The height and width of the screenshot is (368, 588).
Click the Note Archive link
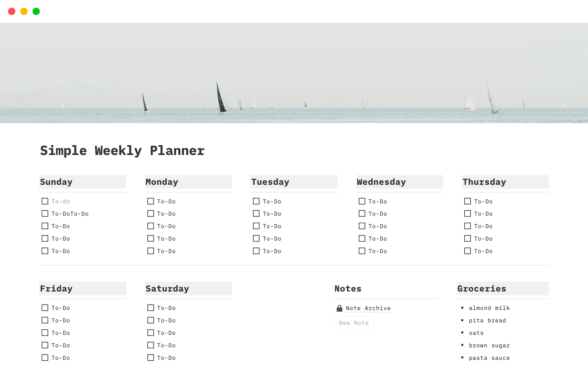[x=367, y=308]
